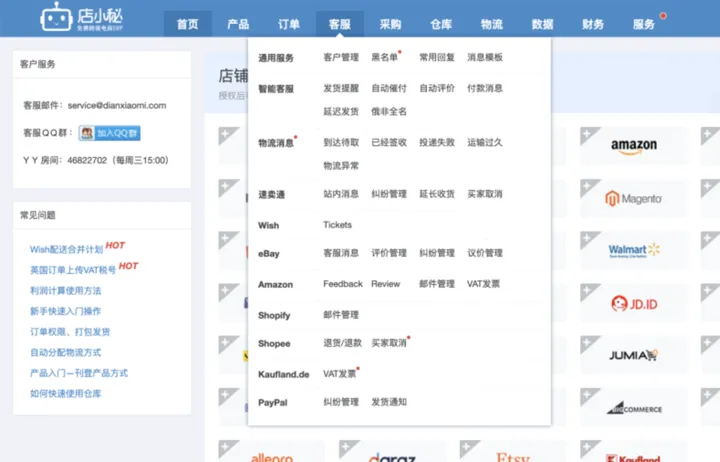Screen dimensions: 720x462
Task: Open 英国订单上传VAT税号 FAQ link
Action: [x=73, y=270]
